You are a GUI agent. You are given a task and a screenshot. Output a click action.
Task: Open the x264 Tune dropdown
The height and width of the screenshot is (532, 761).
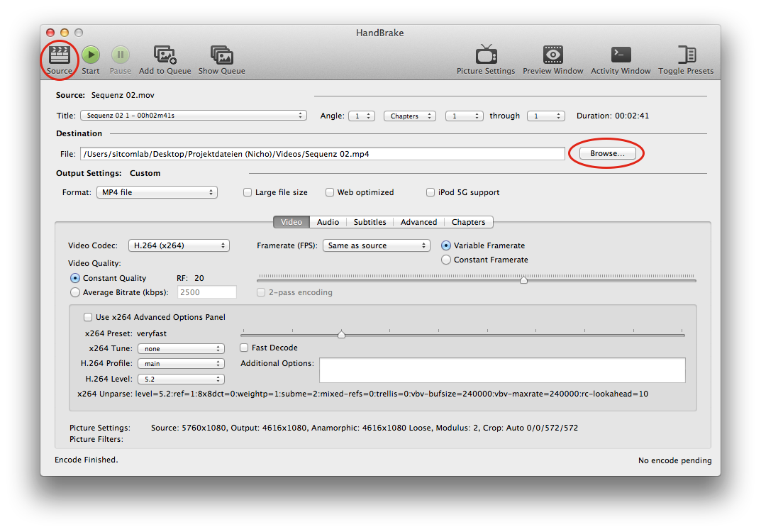[181, 348]
